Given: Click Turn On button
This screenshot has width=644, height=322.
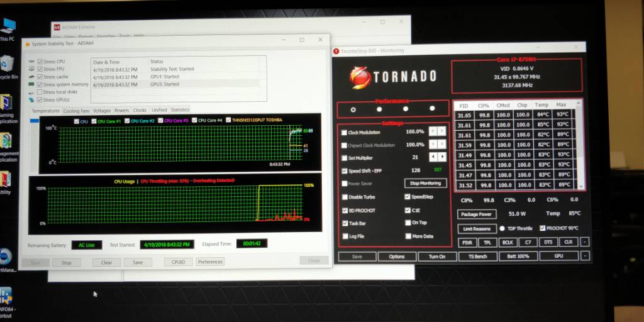Looking at the screenshot, I should pyautogui.click(x=437, y=257).
